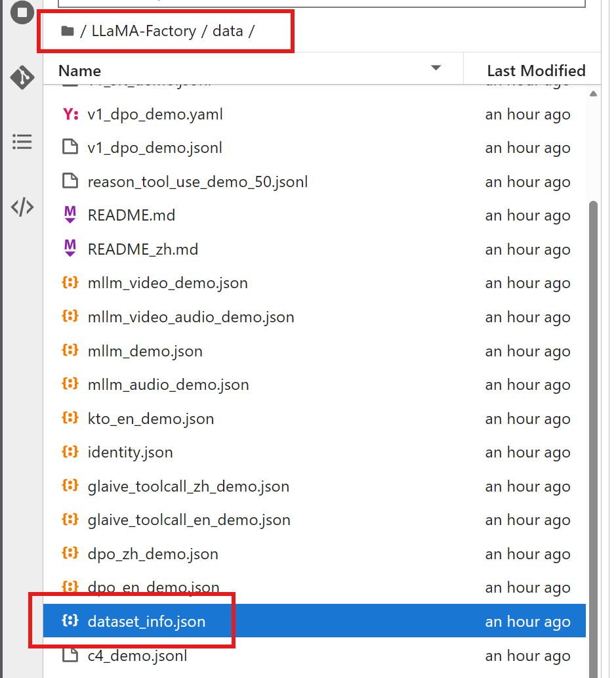Click the JSON icon of mllm_video_audio_demo.json
The image size is (616, 678).
pyautogui.click(x=70, y=316)
